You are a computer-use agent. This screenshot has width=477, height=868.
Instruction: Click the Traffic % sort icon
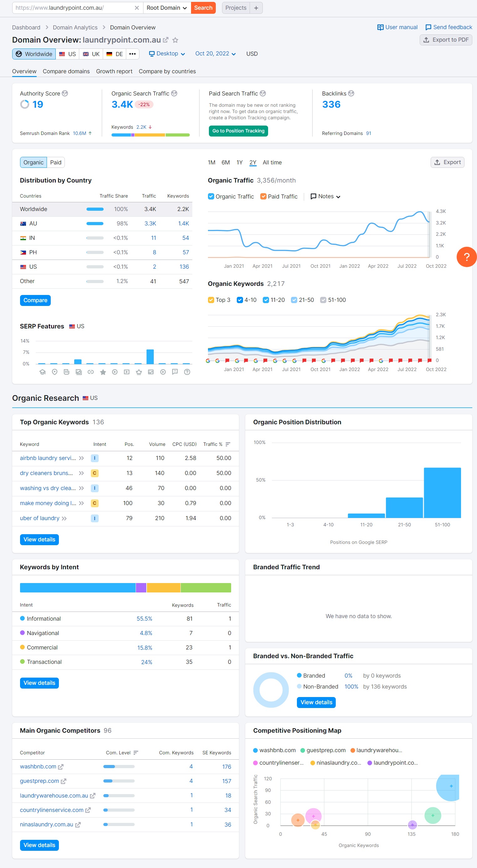pos(228,444)
